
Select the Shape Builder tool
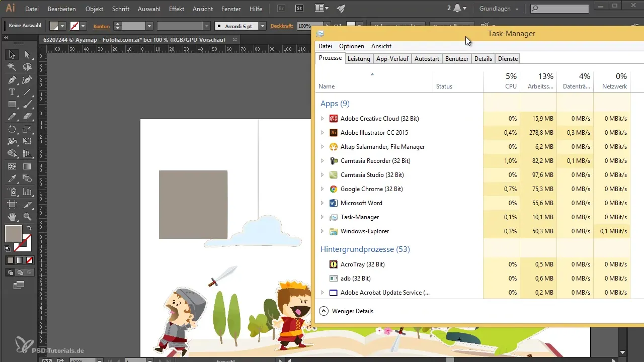[x=12, y=154]
